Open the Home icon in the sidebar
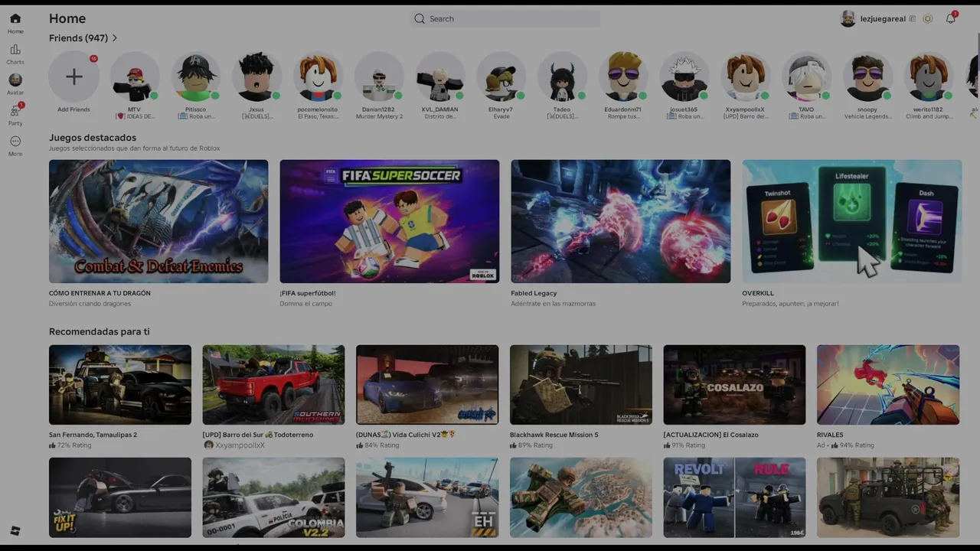 tap(15, 19)
